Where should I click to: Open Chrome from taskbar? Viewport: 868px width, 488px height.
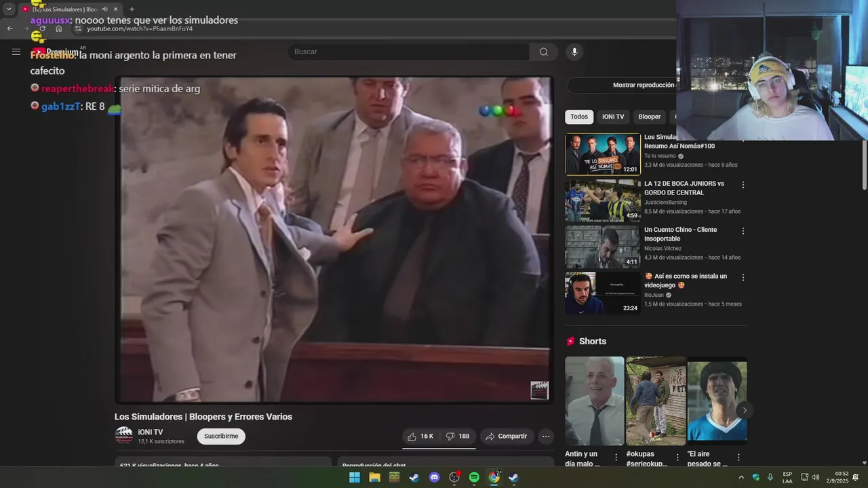coord(494,477)
